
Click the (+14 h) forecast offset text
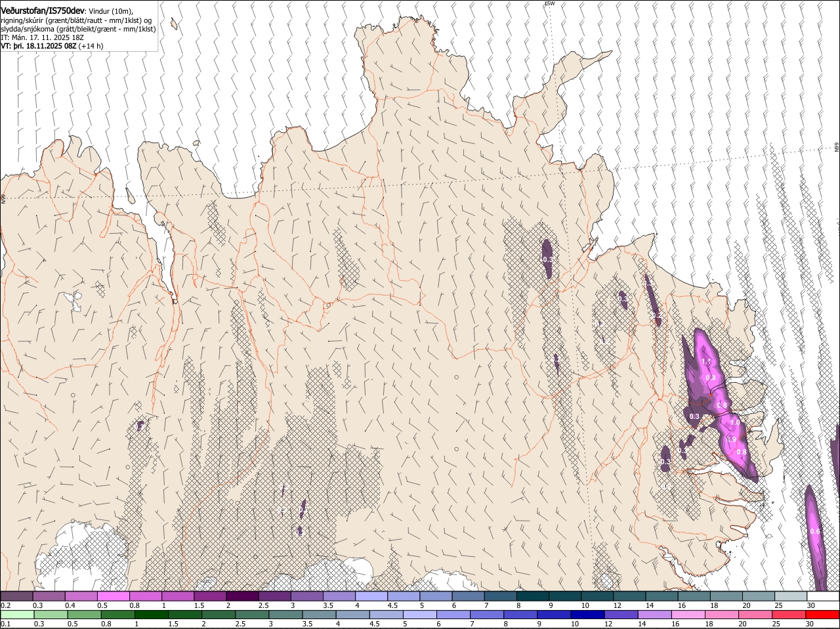[91, 46]
